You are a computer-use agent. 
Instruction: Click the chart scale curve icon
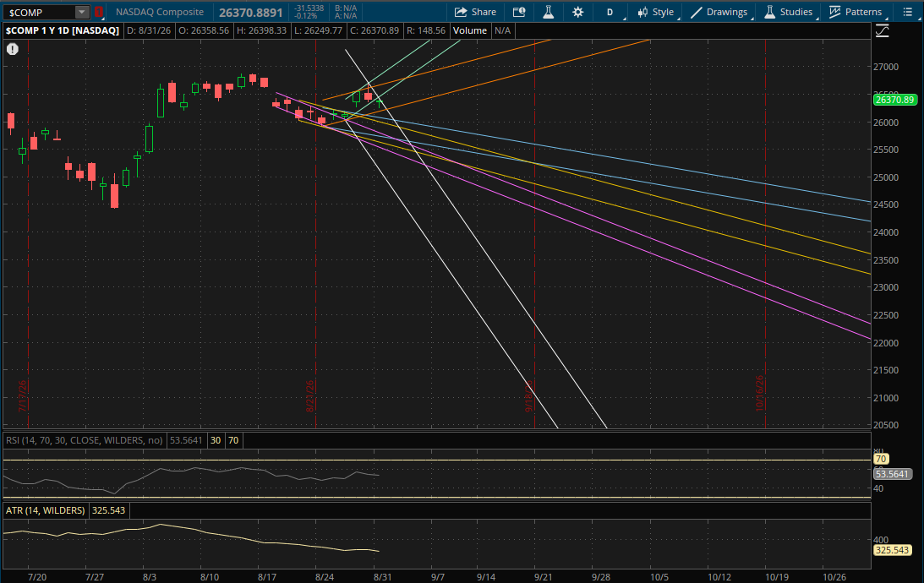pos(883,31)
